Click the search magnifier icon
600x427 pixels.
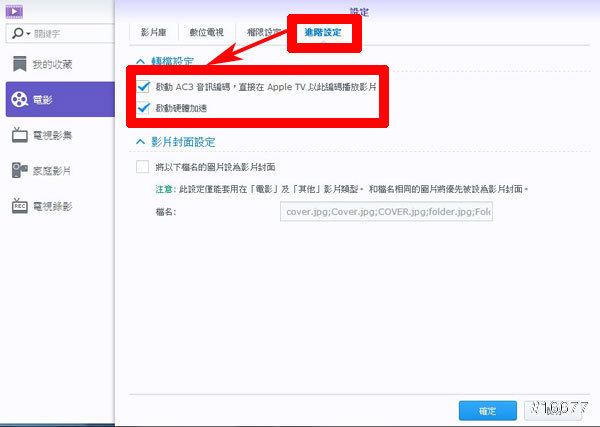tap(14, 34)
